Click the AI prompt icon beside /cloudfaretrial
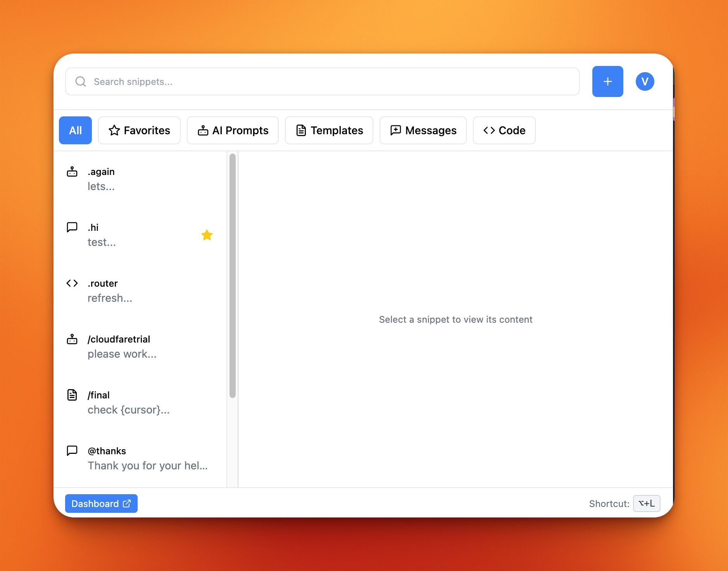Screen dimensions: 728x571 [x=72, y=339]
